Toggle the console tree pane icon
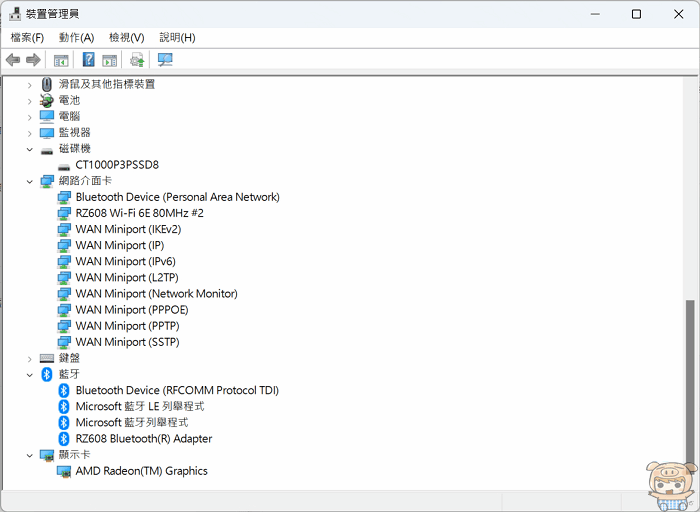 [x=61, y=60]
